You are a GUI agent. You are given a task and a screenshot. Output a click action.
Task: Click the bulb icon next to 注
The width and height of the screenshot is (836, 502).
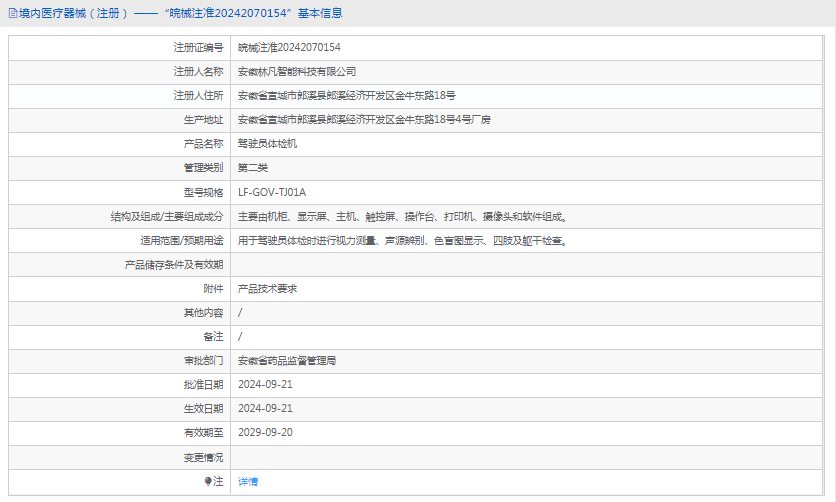[208, 481]
